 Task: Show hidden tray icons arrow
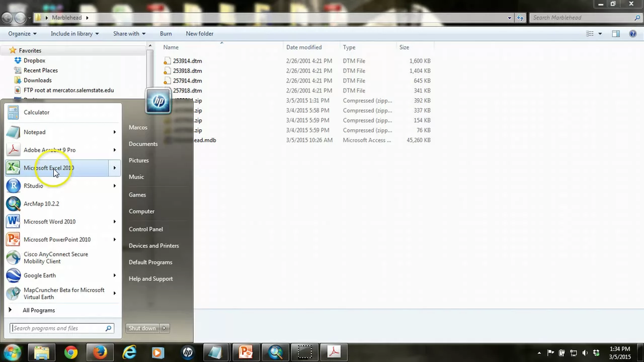[539, 353]
